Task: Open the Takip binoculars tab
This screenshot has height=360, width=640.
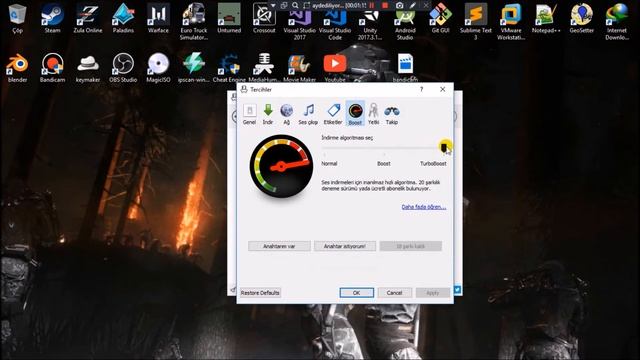Action: [x=392, y=114]
